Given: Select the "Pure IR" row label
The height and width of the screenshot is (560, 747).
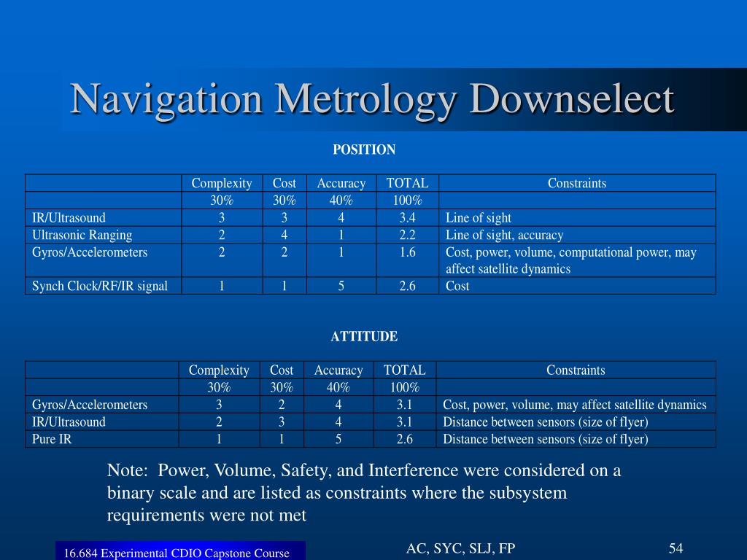Looking at the screenshot, I should point(52,439).
